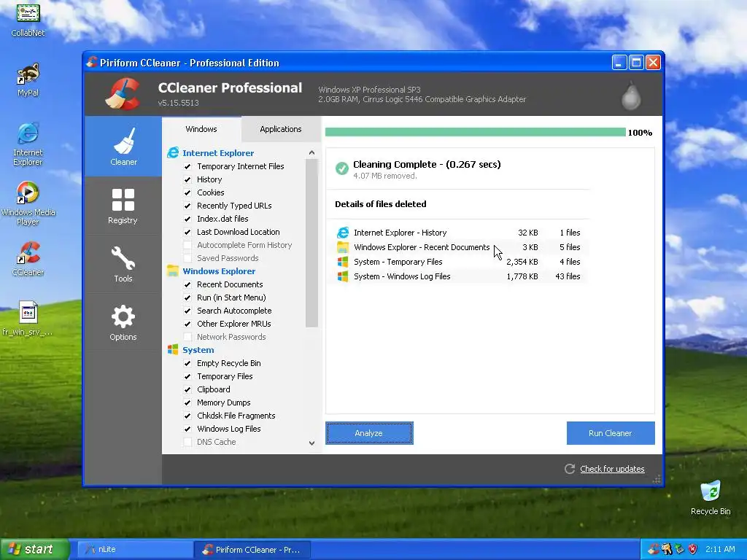Uncheck Empty Recycle Bin

tap(187, 363)
